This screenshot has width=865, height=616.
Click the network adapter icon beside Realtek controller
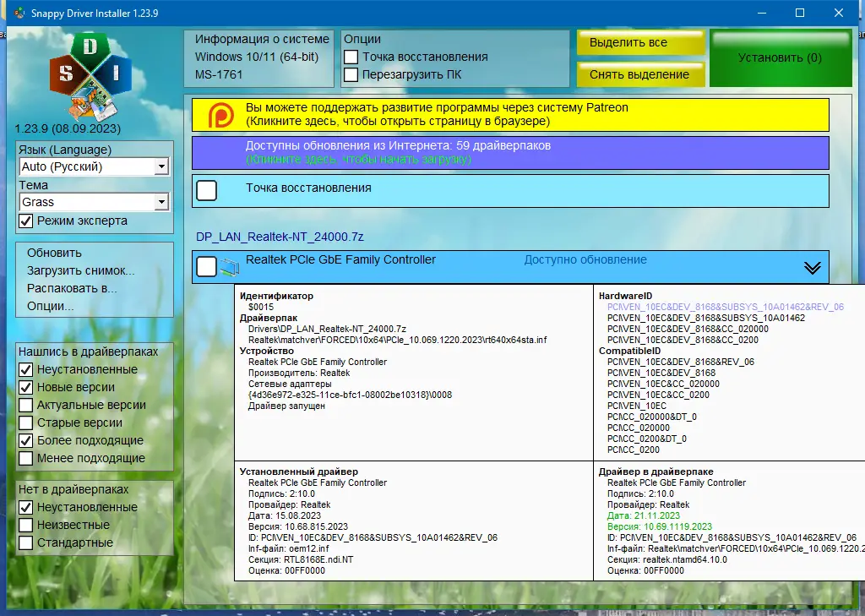coord(230,267)
